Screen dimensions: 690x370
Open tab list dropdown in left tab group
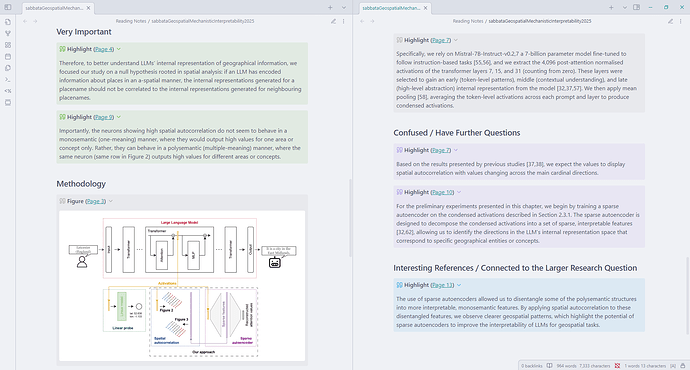344,7
